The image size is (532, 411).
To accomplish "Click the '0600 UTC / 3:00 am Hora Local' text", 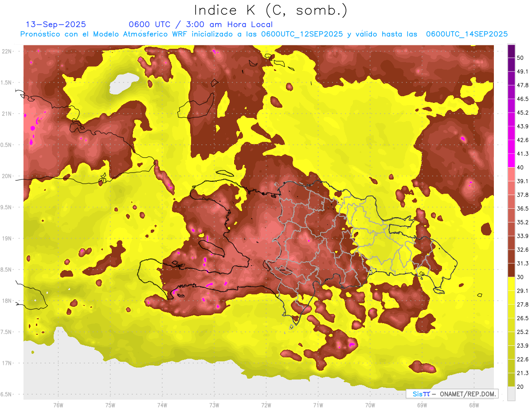I will 200,24.
